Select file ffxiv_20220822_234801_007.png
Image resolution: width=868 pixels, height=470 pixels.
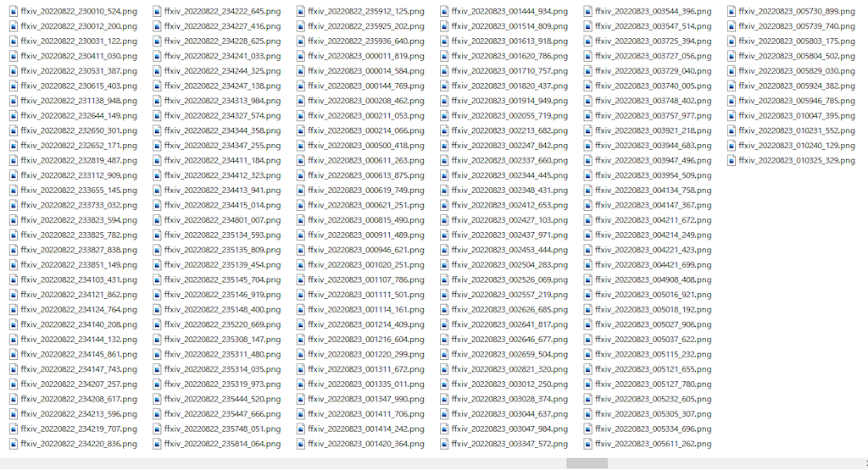[x=223, y=220]
